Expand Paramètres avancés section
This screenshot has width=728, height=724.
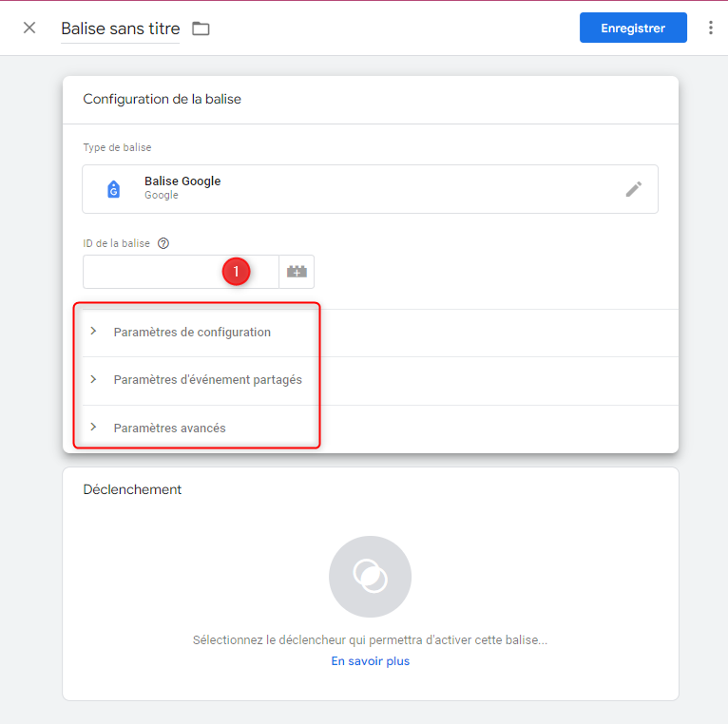click(380, 428)
